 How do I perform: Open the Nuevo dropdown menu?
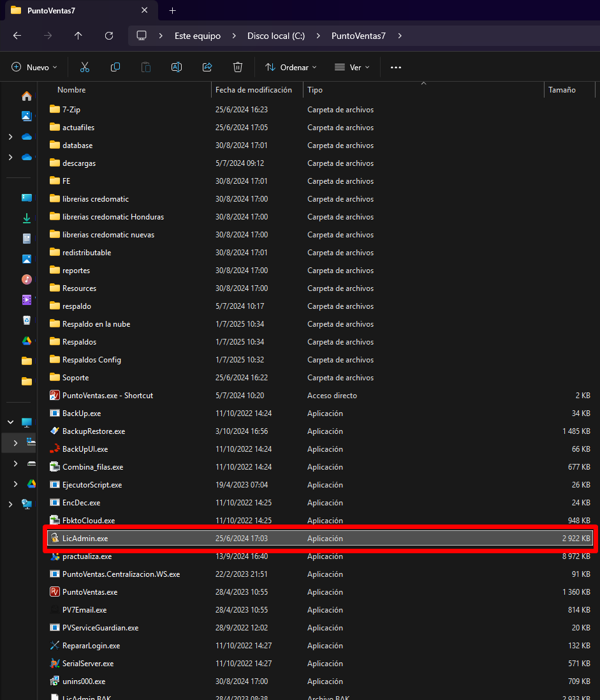[x=34, y=68]
